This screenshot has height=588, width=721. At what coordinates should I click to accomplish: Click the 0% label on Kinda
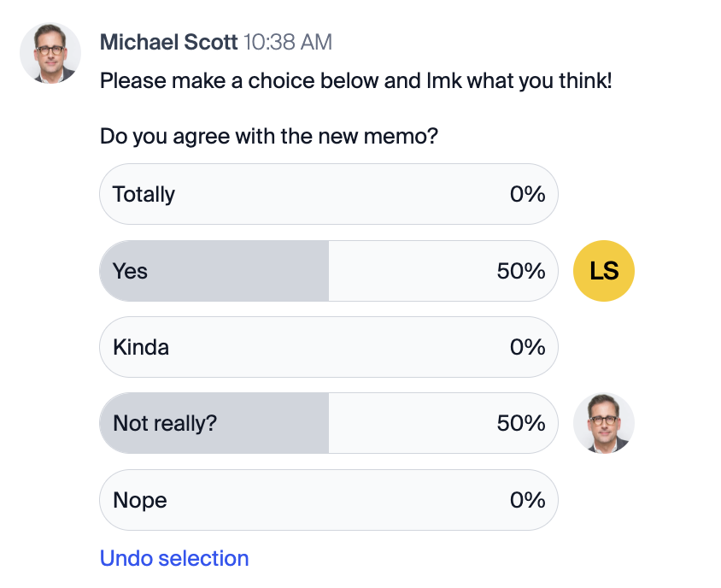coord(527,347)
